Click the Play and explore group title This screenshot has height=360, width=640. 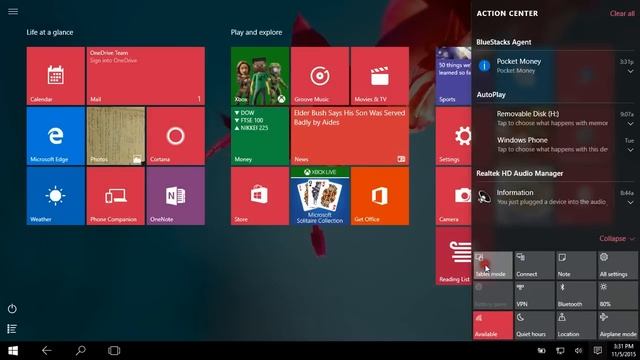(256, 32)
